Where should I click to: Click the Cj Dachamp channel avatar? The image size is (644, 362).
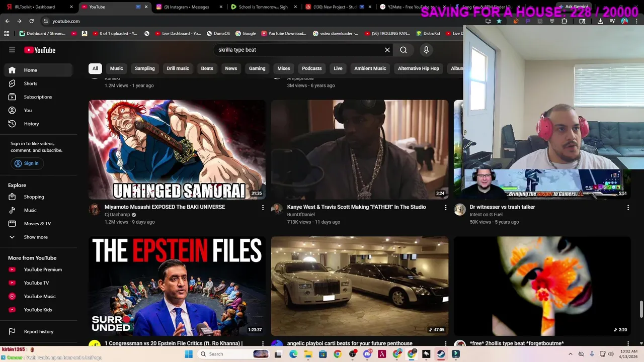coord(95,210)
